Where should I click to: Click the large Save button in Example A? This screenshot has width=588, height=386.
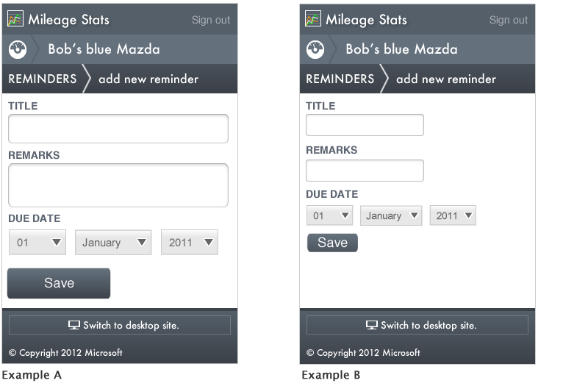pos(59,283)
